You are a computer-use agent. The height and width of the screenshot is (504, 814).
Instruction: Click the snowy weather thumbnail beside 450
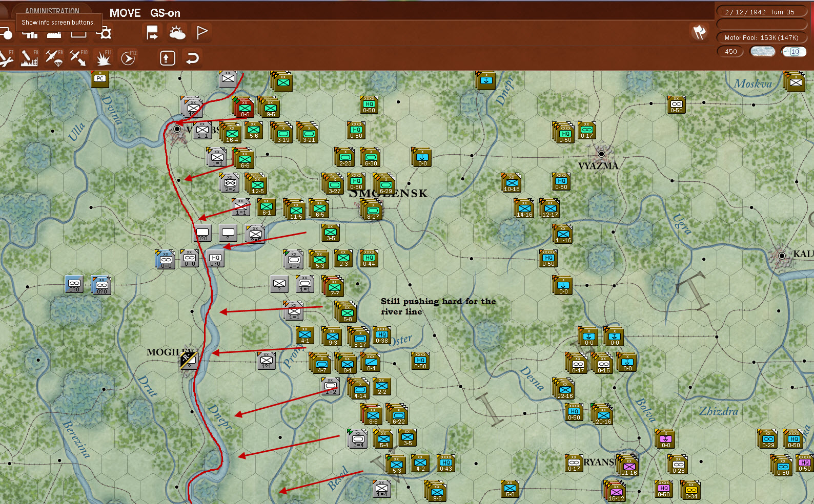pos(762,51)
